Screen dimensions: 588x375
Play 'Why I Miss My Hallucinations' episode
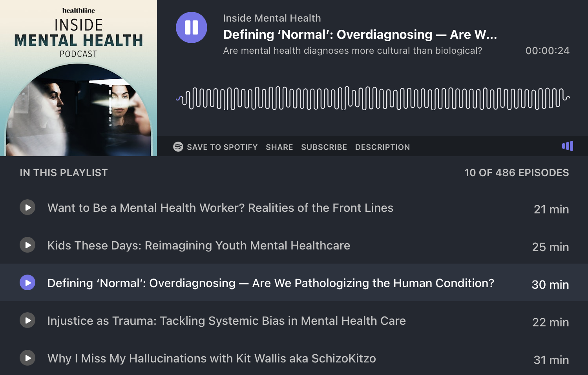[27, 358]
